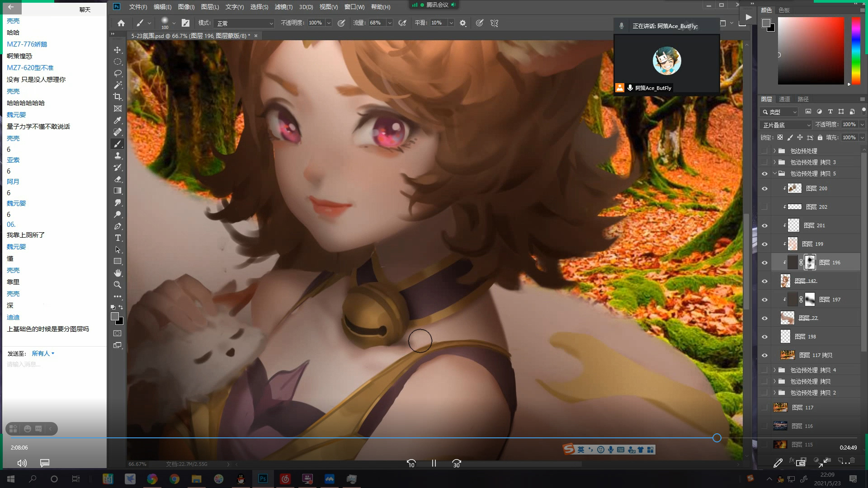
Task: Pause the video playback
Action: 434,463
